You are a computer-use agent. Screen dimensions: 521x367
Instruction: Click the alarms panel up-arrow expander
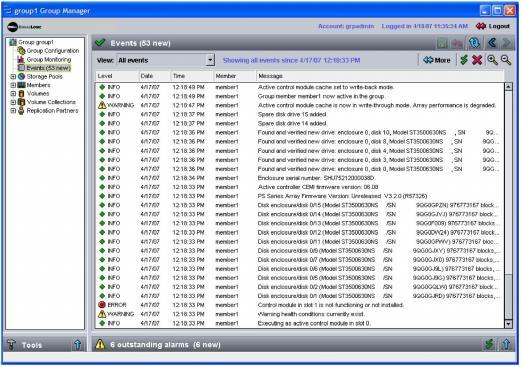click(506, 344)
